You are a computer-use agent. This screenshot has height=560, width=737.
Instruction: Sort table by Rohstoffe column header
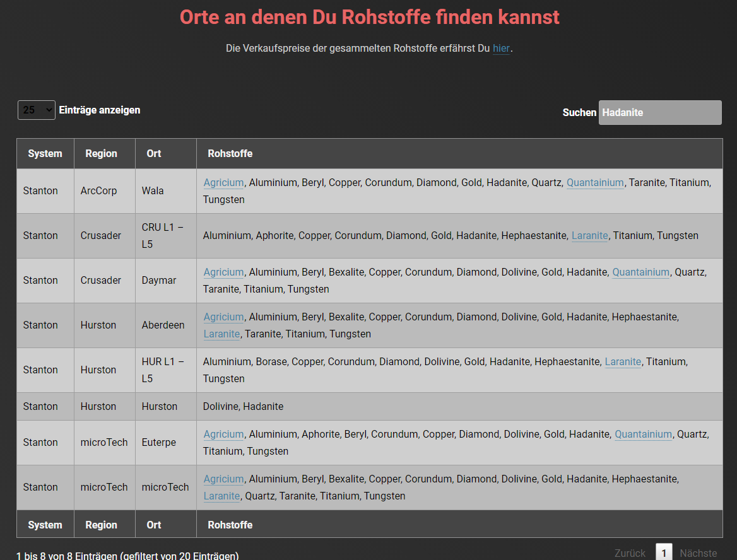[x=459, y=154]
